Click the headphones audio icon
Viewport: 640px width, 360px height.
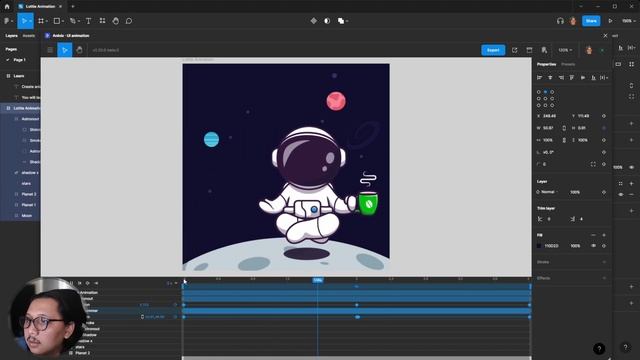tap(560, 21)
